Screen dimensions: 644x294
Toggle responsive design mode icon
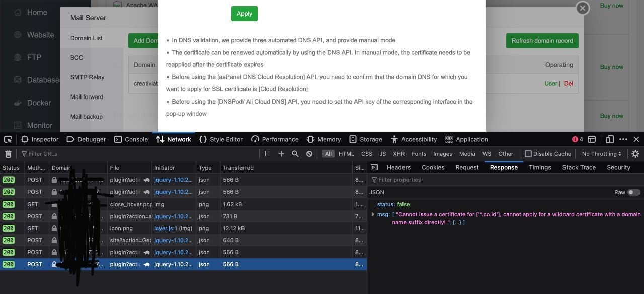click(610, 139)
